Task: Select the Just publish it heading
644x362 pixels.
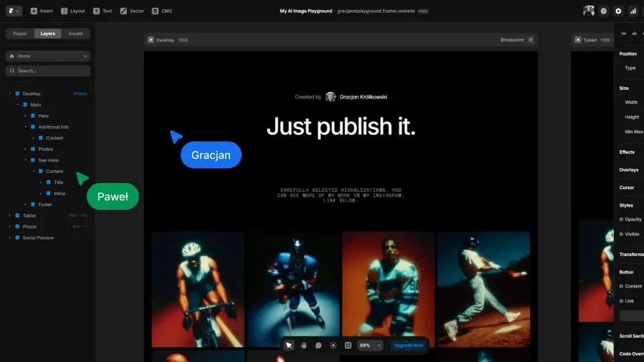Action: pos(341,126)
